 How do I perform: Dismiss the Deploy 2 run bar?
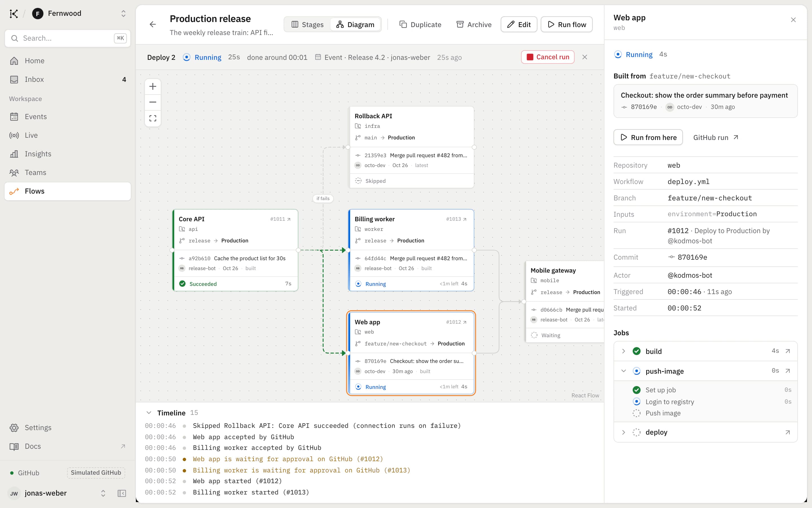click(x=584, y=57)
